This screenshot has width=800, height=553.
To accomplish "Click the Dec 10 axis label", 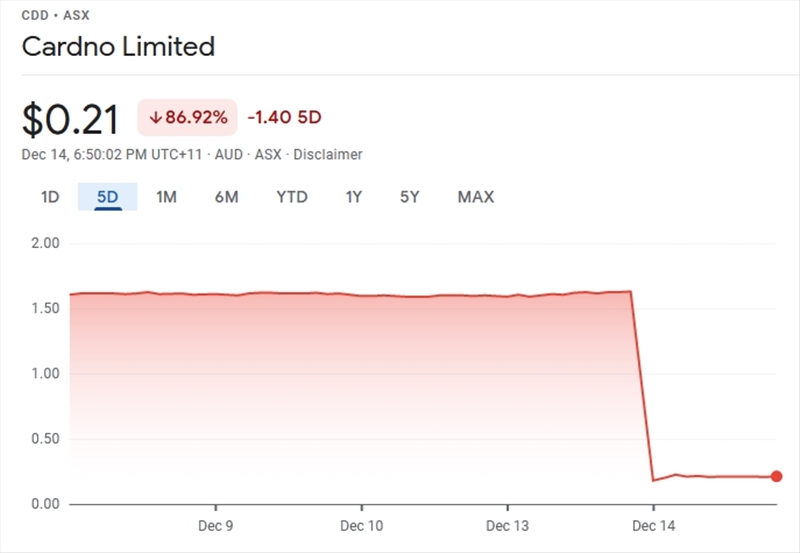I will tap(362, 525).
